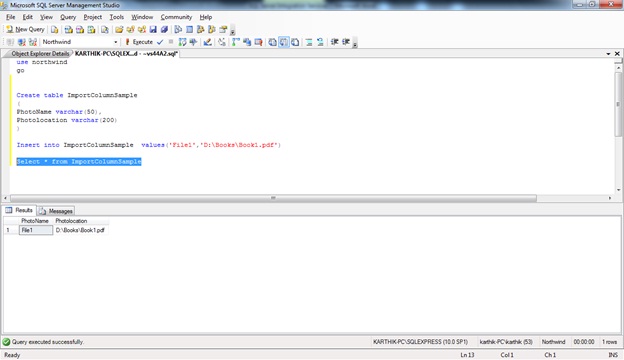Image resolution: width=624 pixels, height=360 pixels.
Task: Open the Project menu
Action: (x=93, y=17)
